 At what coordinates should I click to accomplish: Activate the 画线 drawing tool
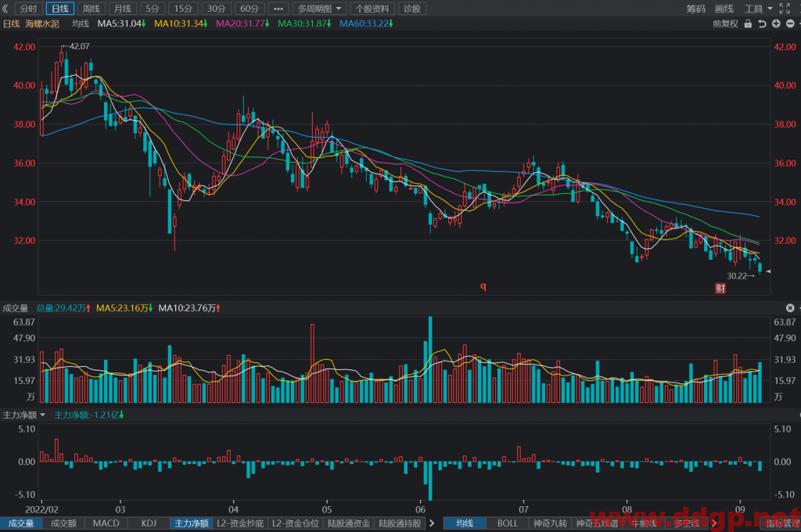(x=724, y=8)
